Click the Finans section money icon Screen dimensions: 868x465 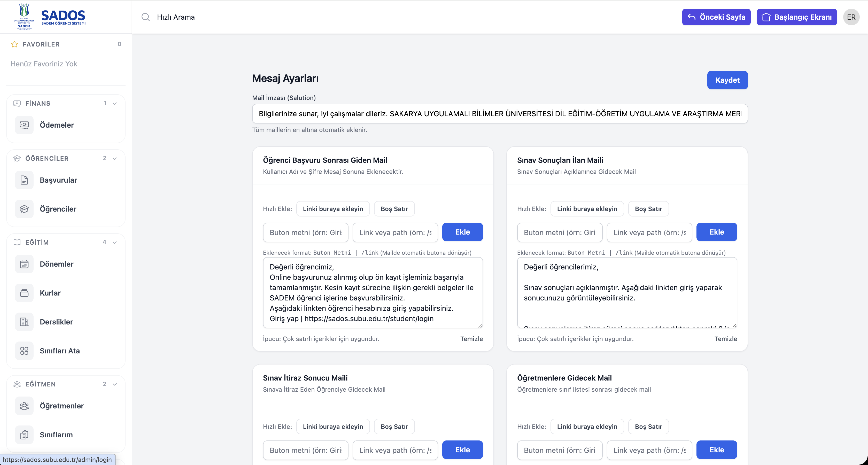(x=17, y=103)
